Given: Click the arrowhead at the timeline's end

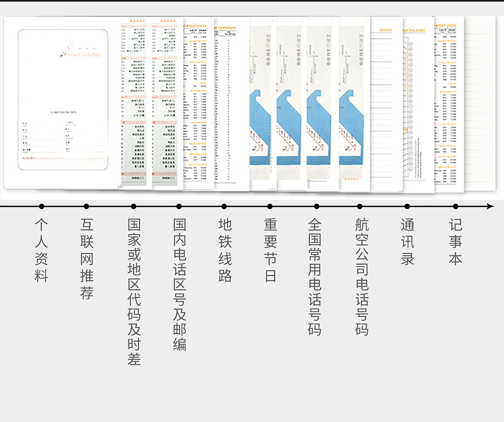Looking at the screenshot, I should (x=491, y=206).
